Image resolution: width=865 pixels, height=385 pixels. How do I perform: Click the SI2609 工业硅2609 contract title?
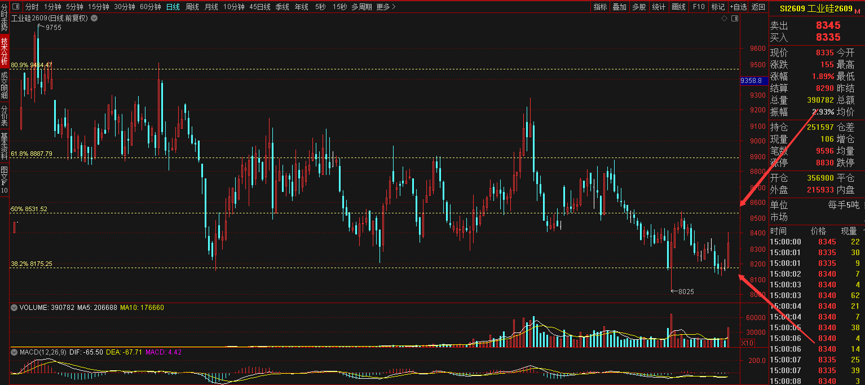coord(815,9)
